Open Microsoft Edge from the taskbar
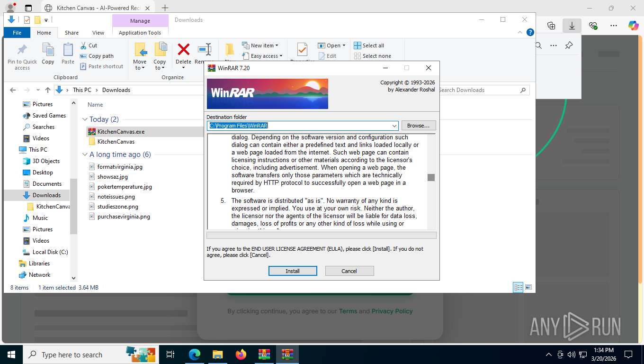 [195, 355]
